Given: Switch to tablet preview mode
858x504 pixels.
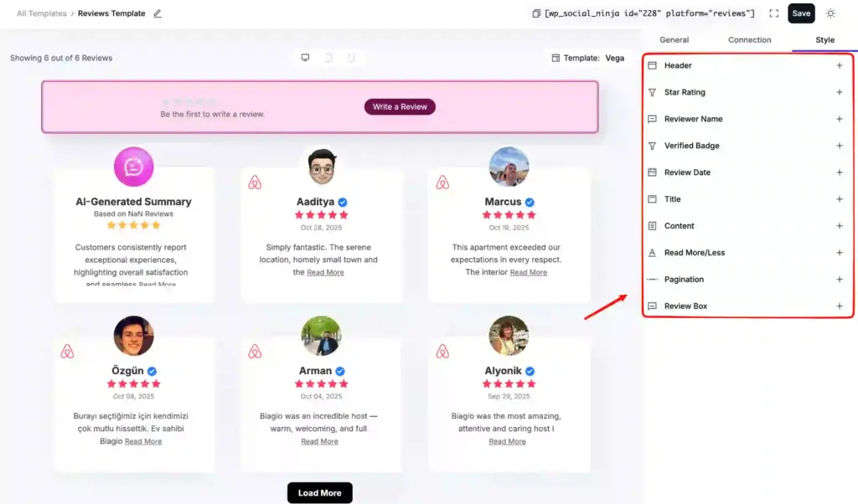Looking at the screenshot, I should point(328,58).
